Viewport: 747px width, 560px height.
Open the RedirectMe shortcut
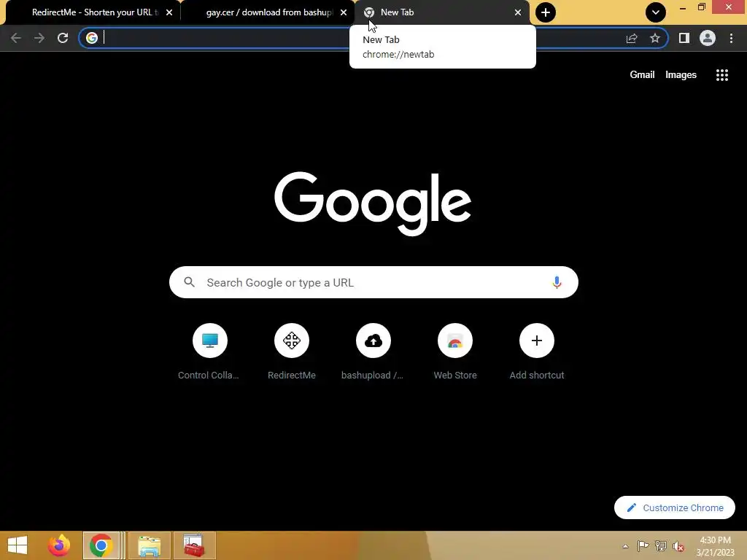coord(292,351)
